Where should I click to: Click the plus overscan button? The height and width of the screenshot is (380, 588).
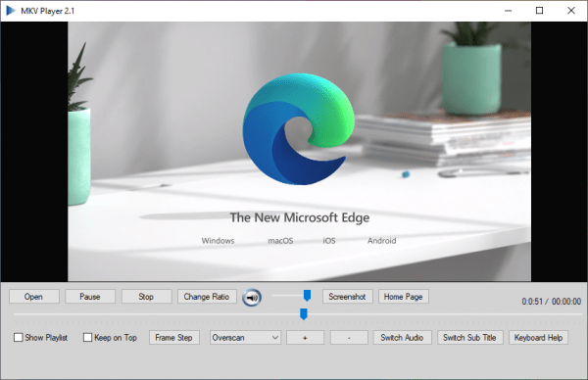[305, 337]
